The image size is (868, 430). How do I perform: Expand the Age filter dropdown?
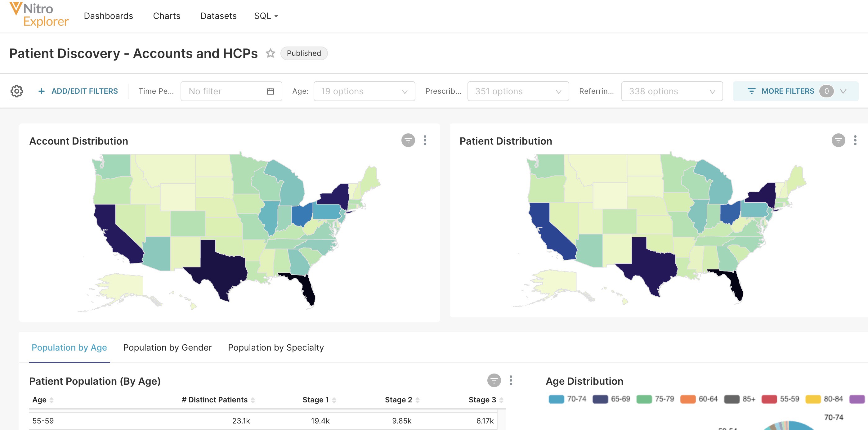tap(364, 91)
